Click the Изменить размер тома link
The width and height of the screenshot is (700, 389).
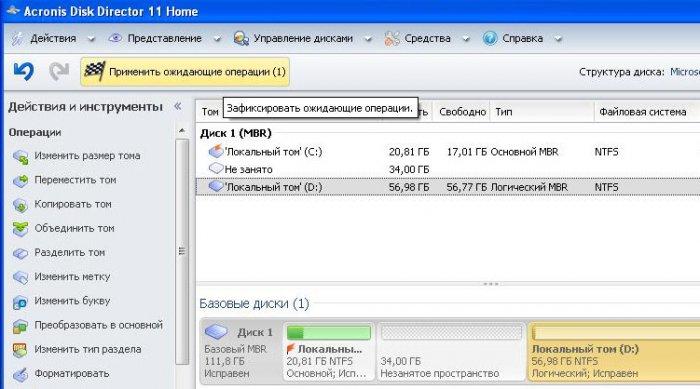click(x=88, y=156)
